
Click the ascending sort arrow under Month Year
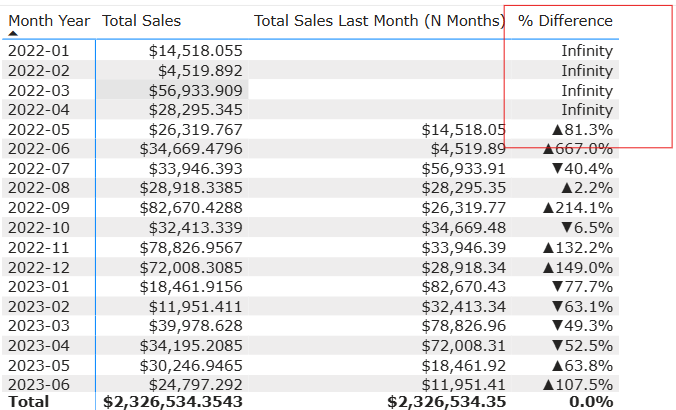14,33
